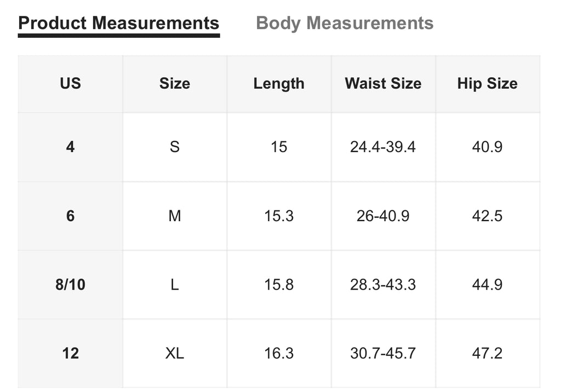
Task: Select the Product Measurements tab
Action: [x=118, y=24]
